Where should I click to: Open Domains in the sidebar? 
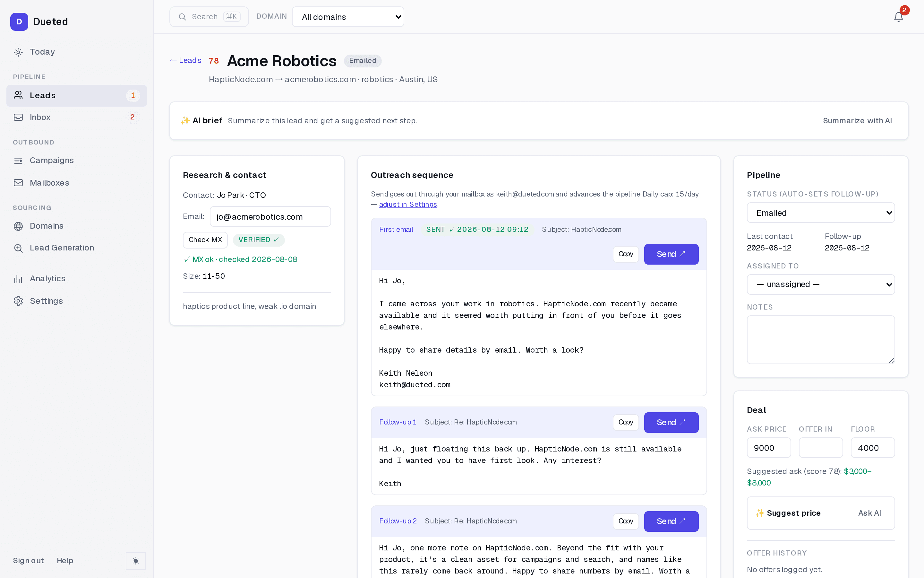point(76,226)
